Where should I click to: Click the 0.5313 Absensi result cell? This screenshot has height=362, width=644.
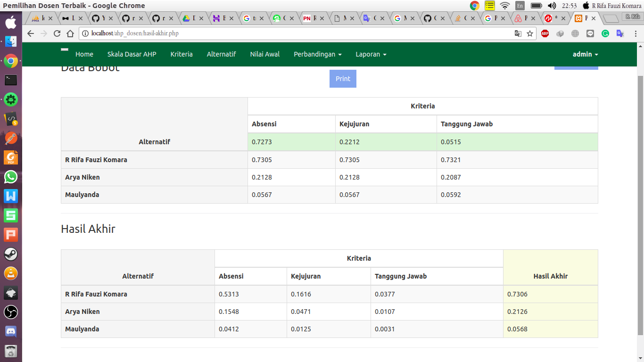pos(251,294)
